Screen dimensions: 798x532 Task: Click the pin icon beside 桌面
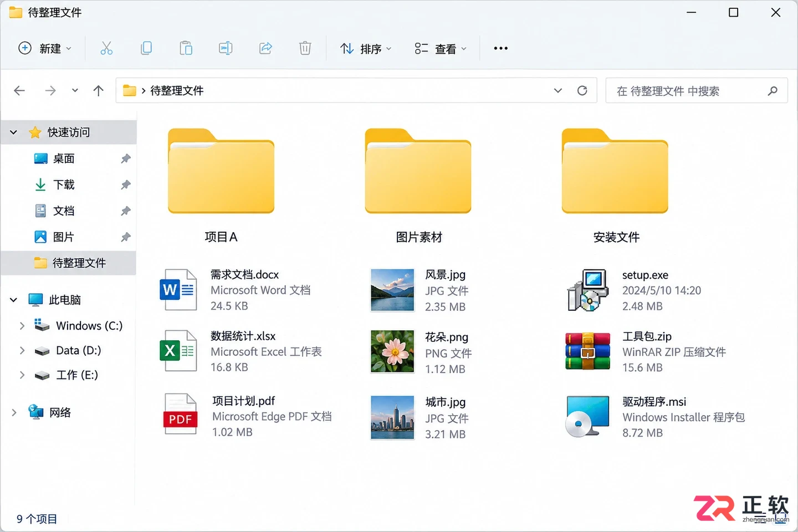click(126, 158)
